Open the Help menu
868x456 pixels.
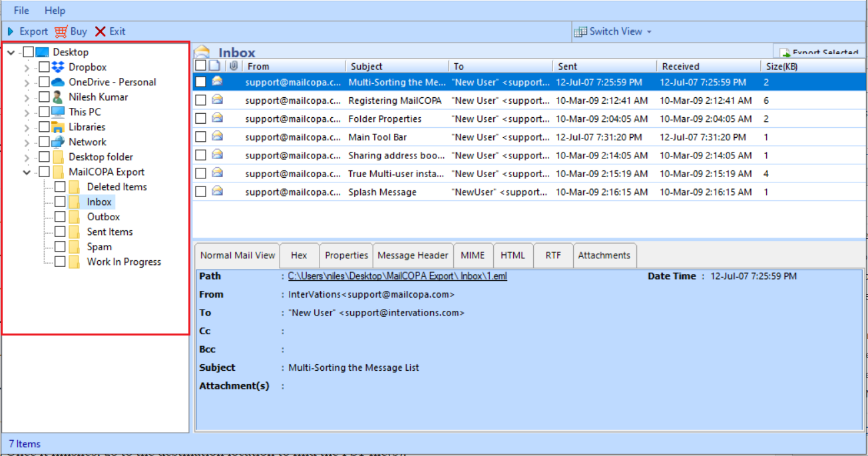point(55,11)
